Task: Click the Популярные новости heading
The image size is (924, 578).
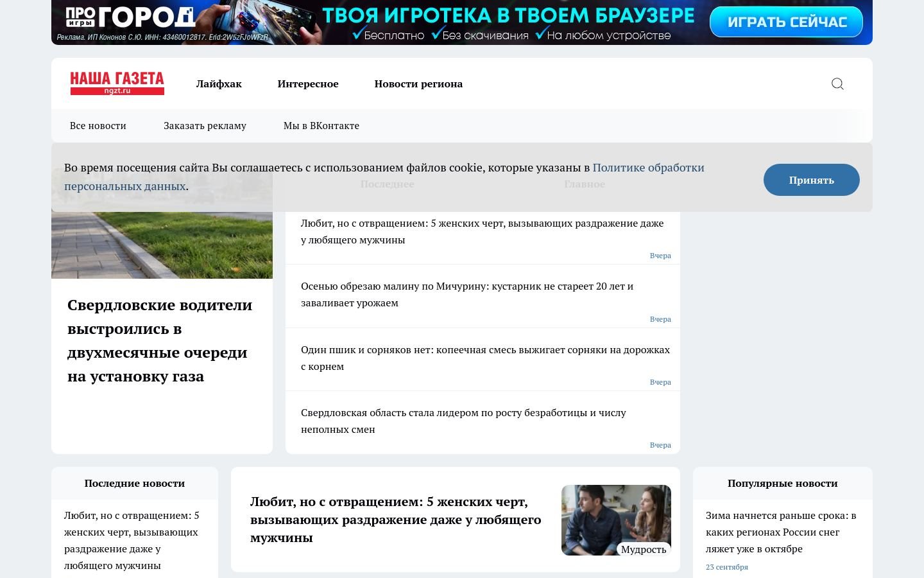Action: point(782,484)
